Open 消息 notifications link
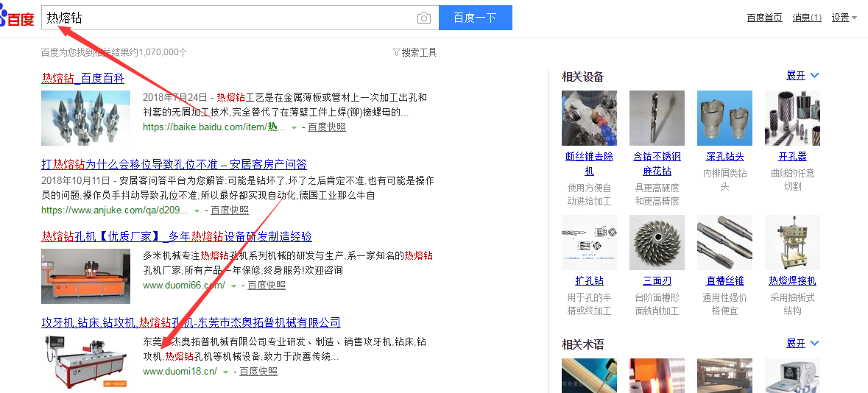Screen dimensions: 868x393 click(807, 18)
